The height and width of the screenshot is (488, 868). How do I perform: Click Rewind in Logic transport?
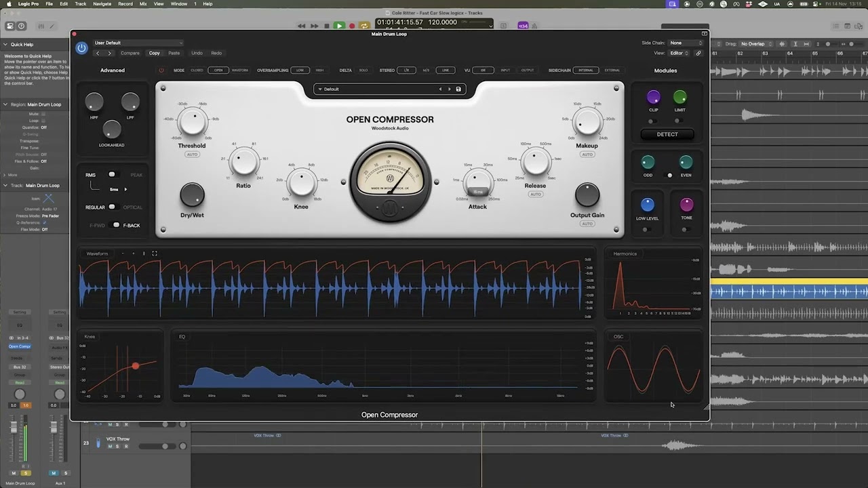pos(302,26)
